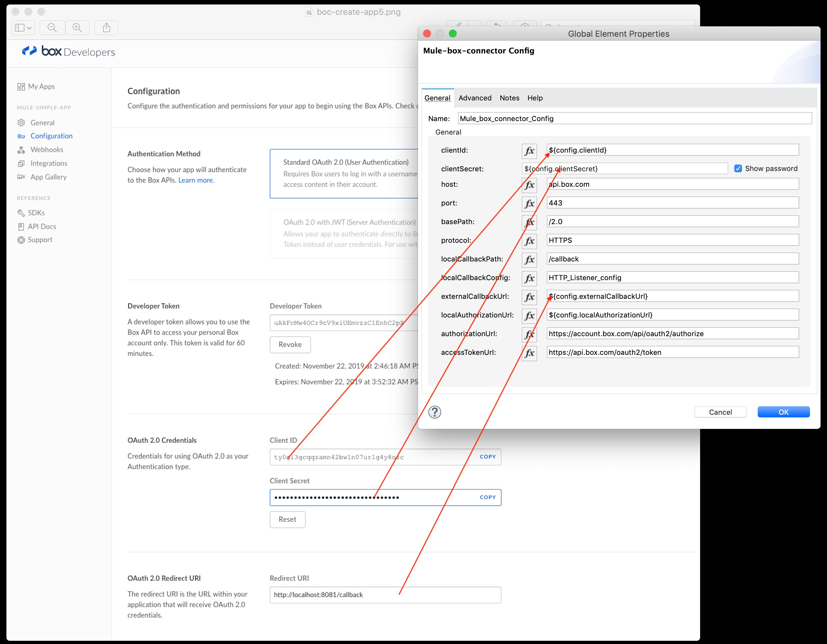This screenshot has height=644, width=827.
Task: Click the fx button next to clientId
Action: pos(529,151)
